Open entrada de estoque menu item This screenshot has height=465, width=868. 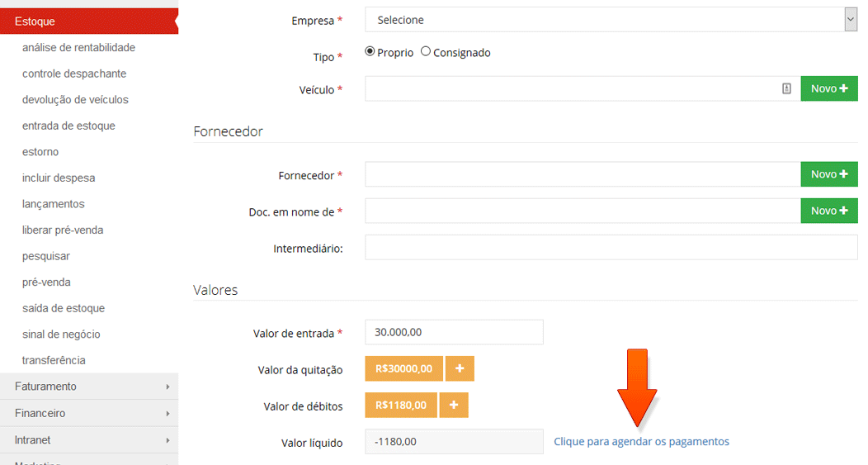click(x=68, y=126)
